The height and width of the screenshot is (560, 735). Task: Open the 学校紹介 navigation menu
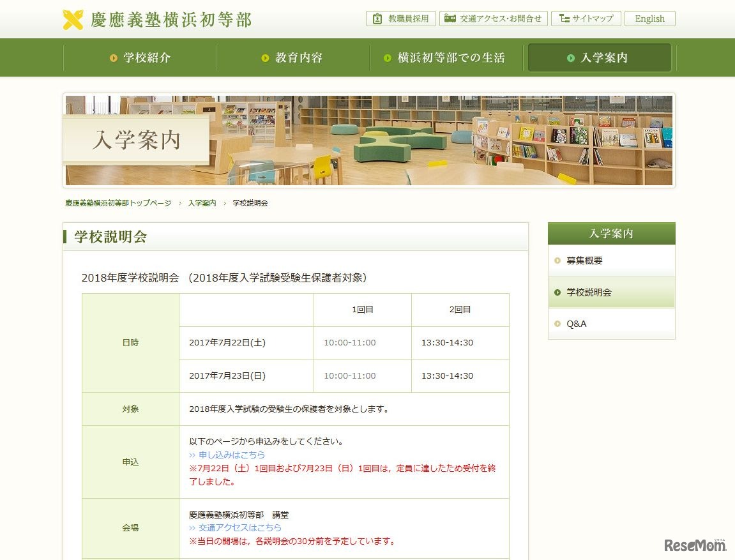(x=140, y=57)
